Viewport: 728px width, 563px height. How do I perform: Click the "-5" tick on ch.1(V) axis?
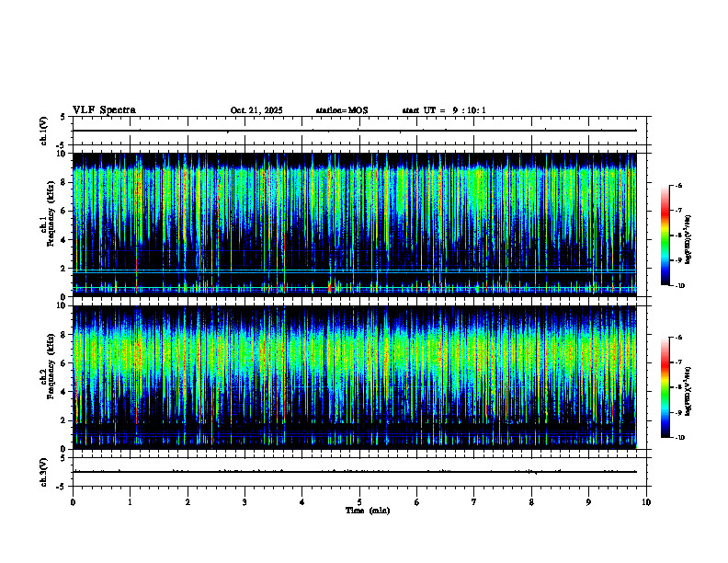pos(62,145)
